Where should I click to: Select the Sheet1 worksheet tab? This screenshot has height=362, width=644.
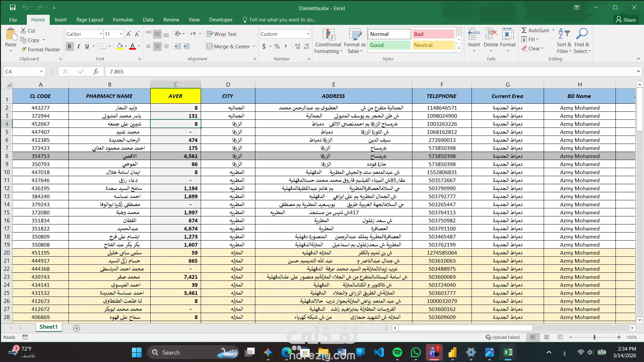(49, 327)
